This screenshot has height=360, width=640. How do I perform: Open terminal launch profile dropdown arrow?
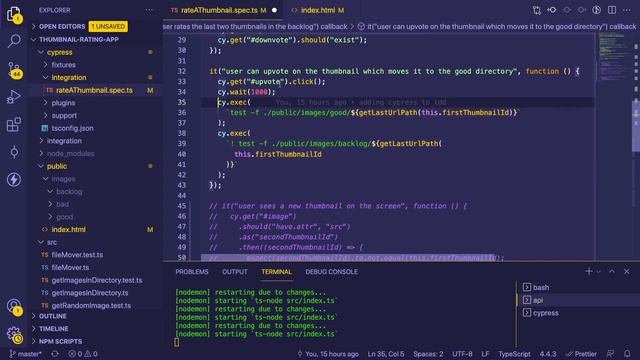click(599, 271)
